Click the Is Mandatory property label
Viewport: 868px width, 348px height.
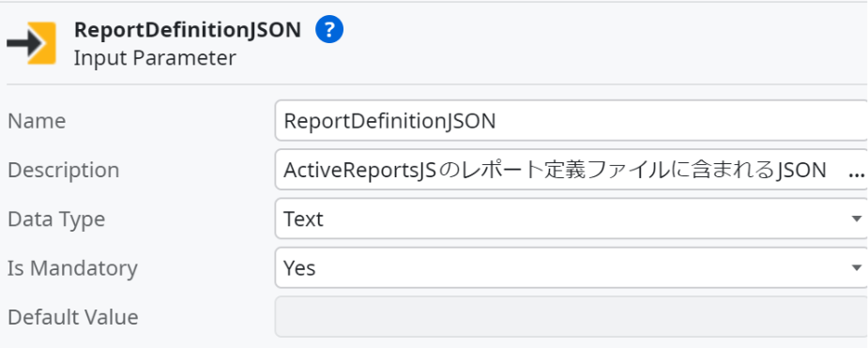coord(72,268)
